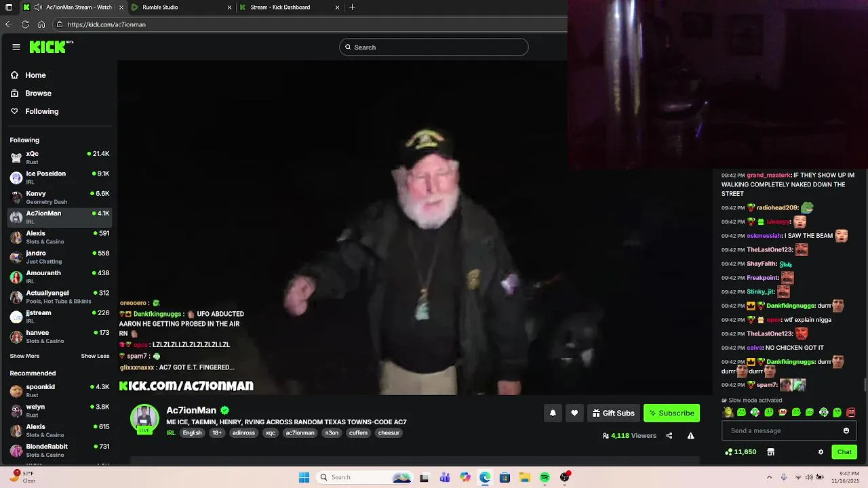The height and width of the screenshot is (488, 868).
Task: Open BlondeRabbit recommended channel
Action: click(60, 451)
